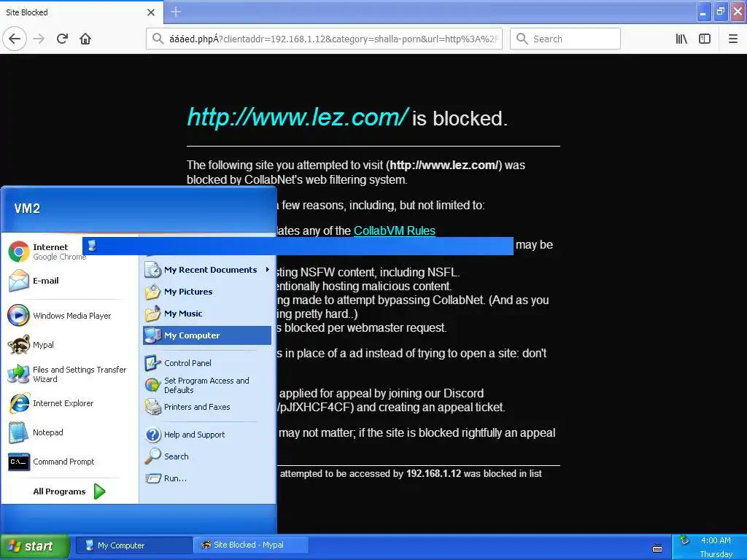Open the CollabVM Rules link
Viewport: 747px width, 560px height.
[x=395, y=230]
